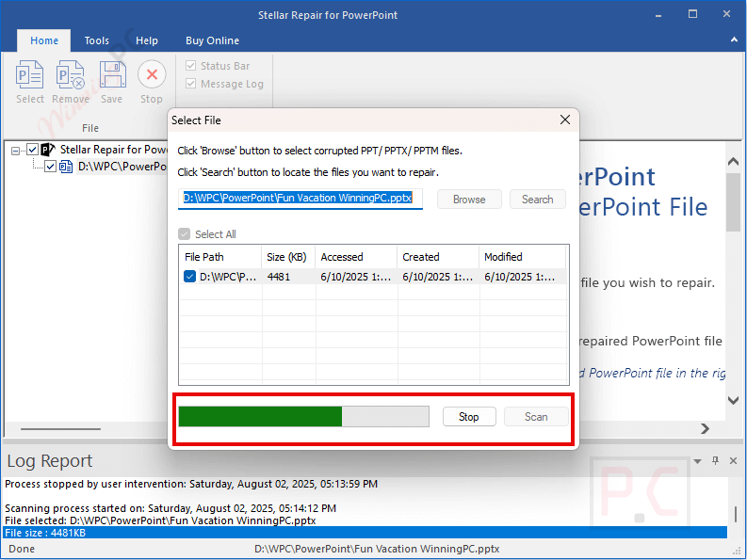
Task: Pin the Log Report panel
Action: (x=715, y=460)
